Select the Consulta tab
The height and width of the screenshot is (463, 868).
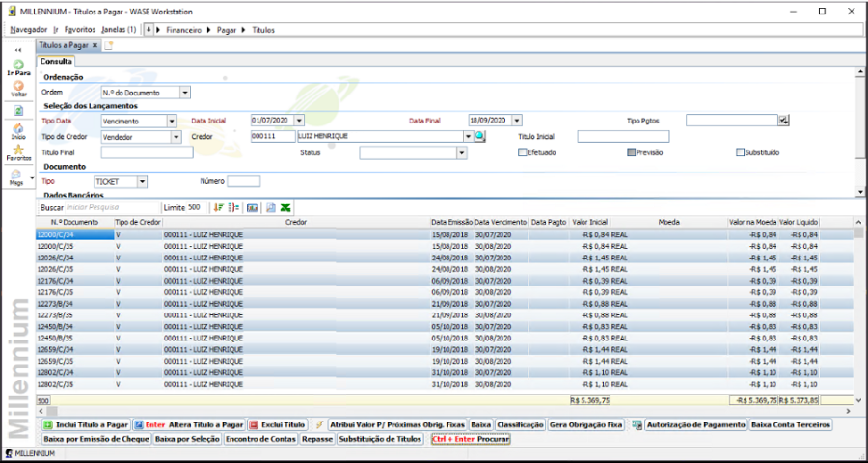(x=56, y=61)
